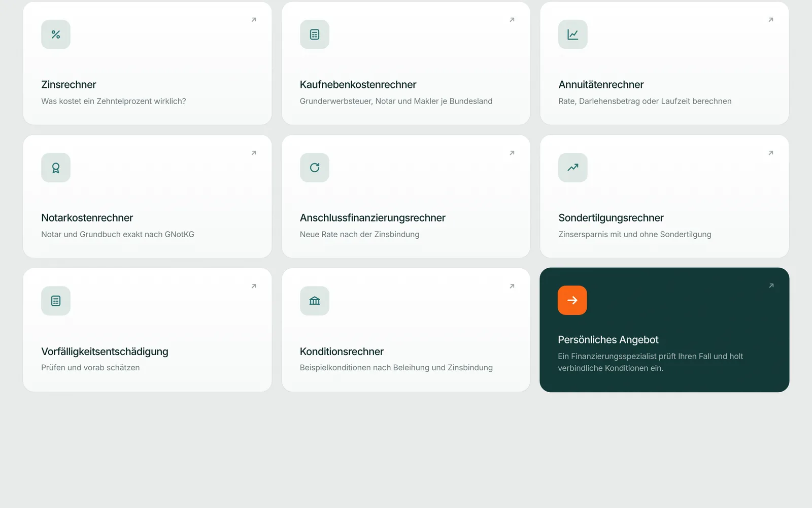Open the Anschlussfinanzierungsrechner title link
Viewport: 812px width, 508px height.
coord(373,218)
